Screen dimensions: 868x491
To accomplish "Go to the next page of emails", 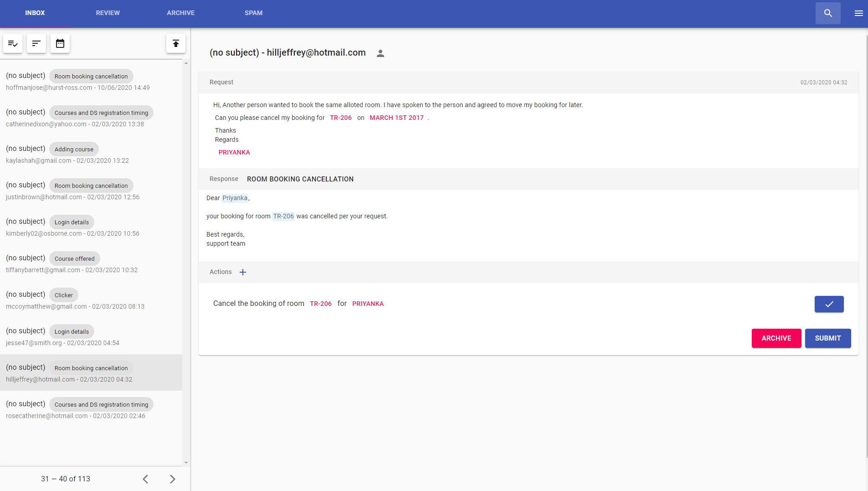I will point(172,479).
